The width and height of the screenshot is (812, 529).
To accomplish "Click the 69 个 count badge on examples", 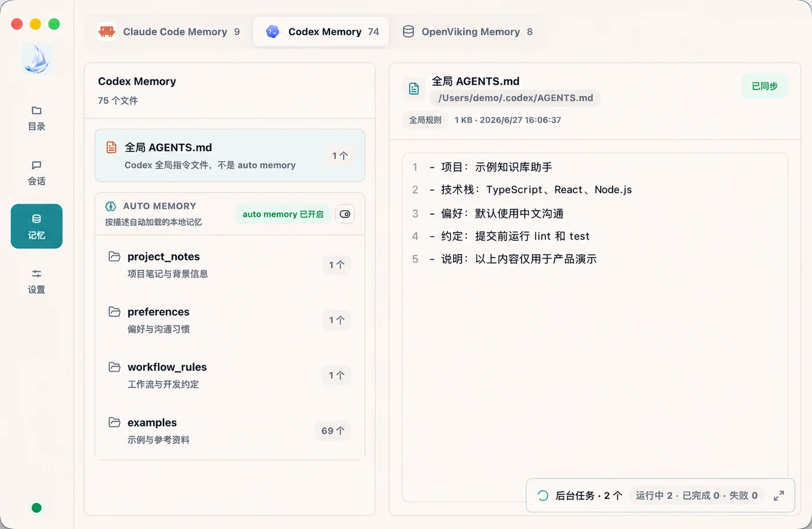I will click(333, 431).
